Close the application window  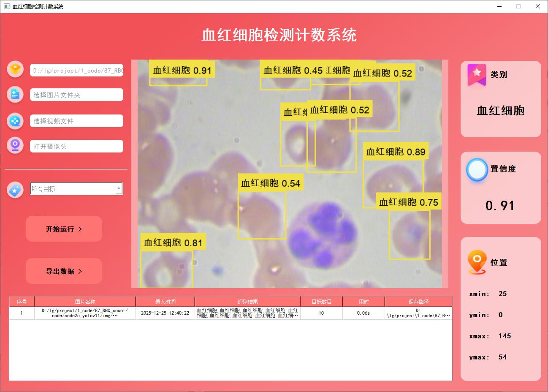(x=538, y=6)
